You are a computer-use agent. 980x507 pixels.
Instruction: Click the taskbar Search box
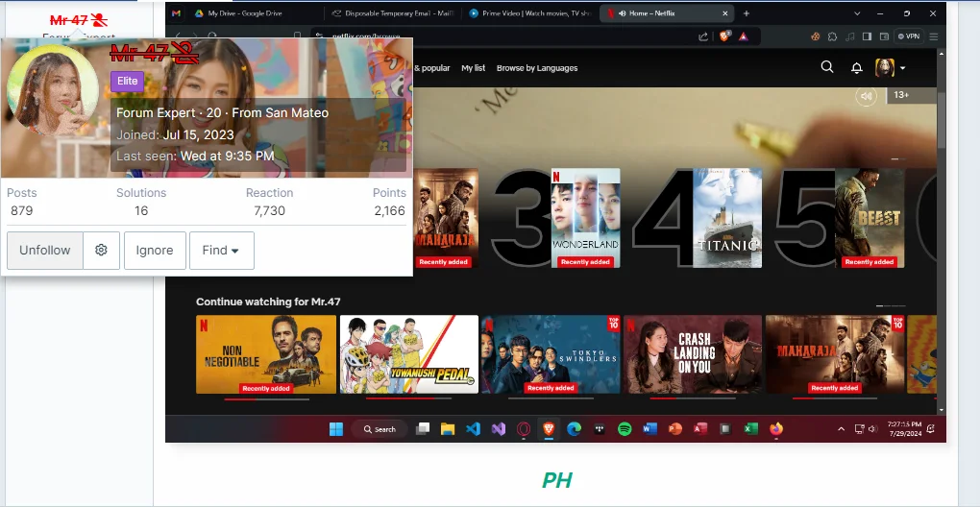[x=380, y=429]
